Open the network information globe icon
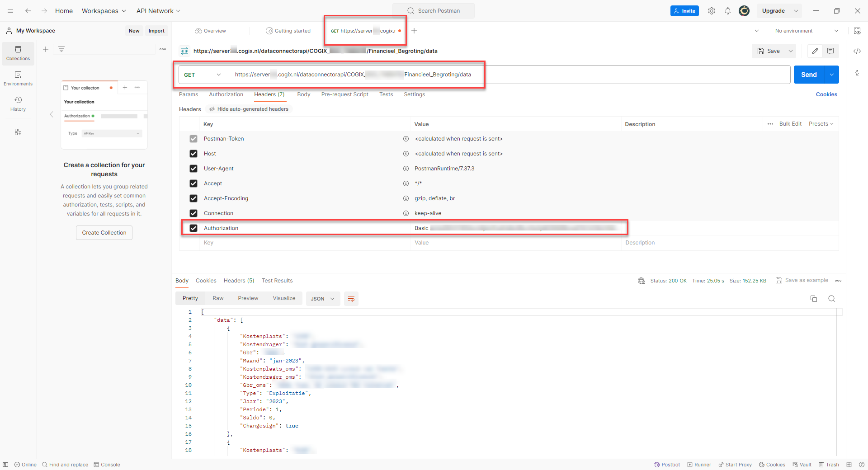The image size is (868, 470). point(642,281)
